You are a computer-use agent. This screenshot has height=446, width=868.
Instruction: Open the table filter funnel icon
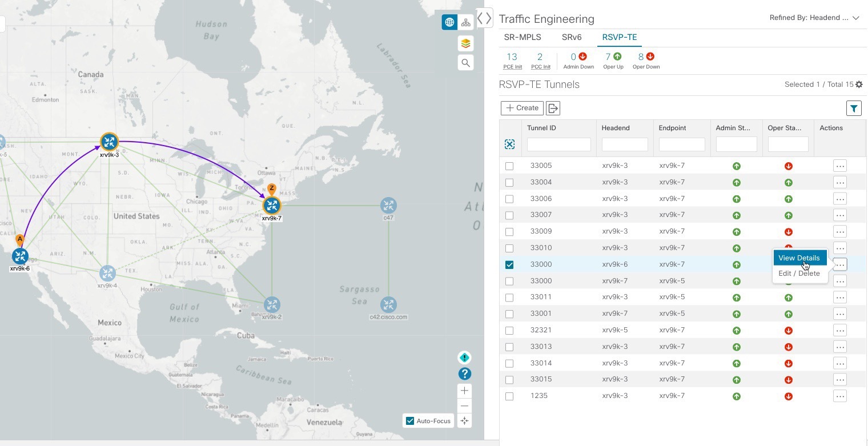tap(854, 108)
